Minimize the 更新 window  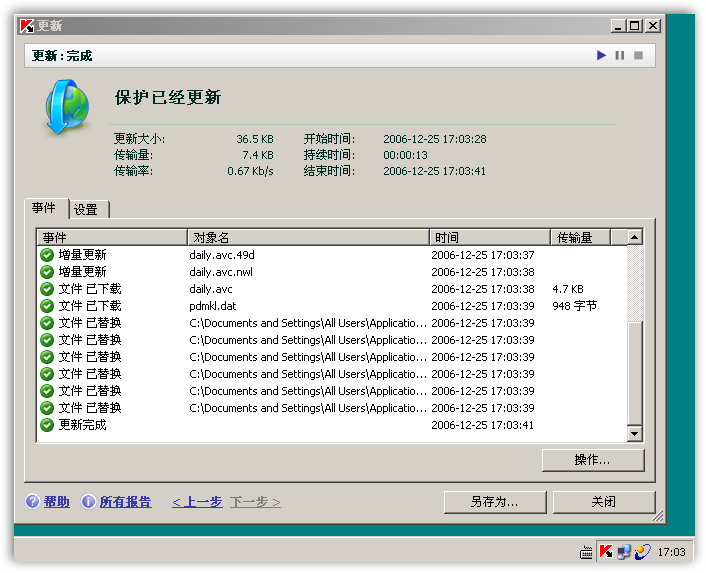pyautogui.click(x=618, y=26)
